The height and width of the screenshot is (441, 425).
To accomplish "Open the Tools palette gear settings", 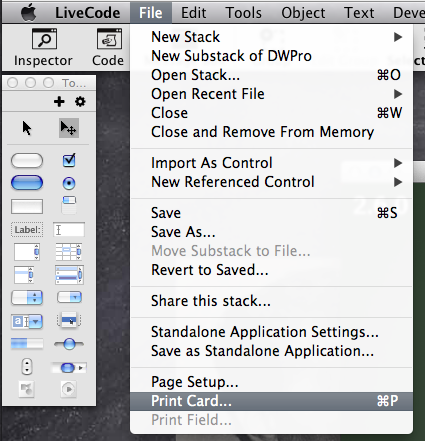I will tap(80, 101).
